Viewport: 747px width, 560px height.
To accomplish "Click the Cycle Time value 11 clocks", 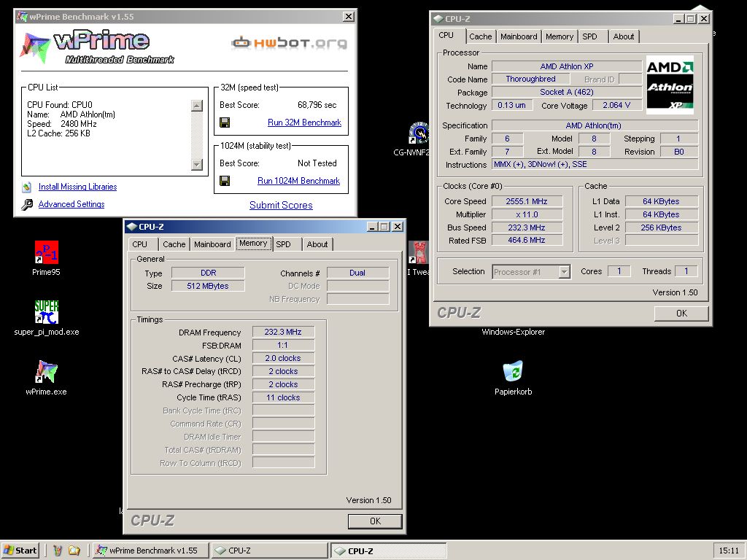I will tap(283, 397).
